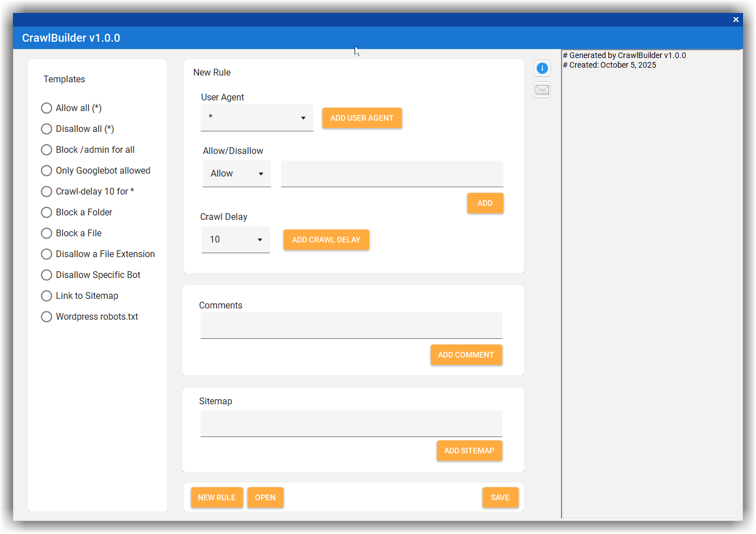Expand the Allow/Disallow dropdown
756x534 pixels.
coord(237,174)
